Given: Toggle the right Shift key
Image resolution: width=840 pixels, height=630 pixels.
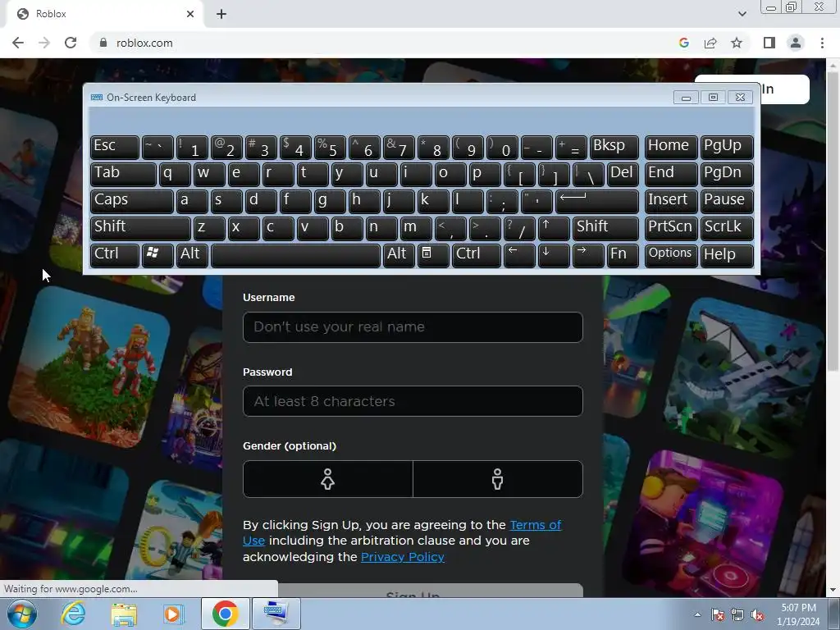Looking at the screenshot, I should 605,228.
